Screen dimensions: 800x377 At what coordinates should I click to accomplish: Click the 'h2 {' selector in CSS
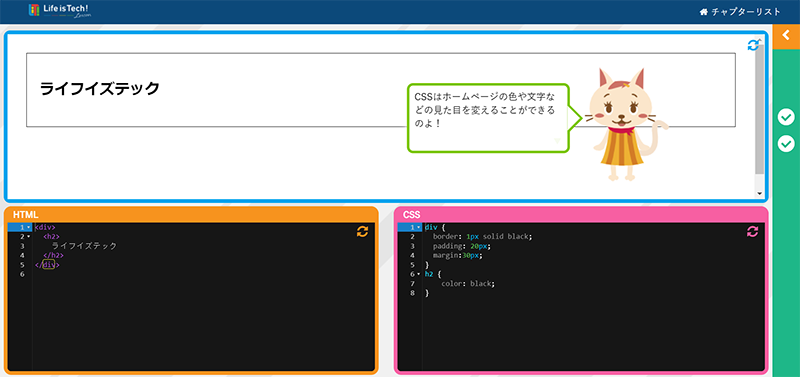[x=433, y=274]
